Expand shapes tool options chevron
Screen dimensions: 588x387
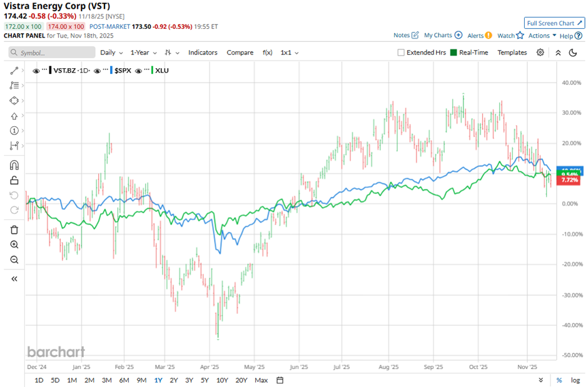[23, 101]
